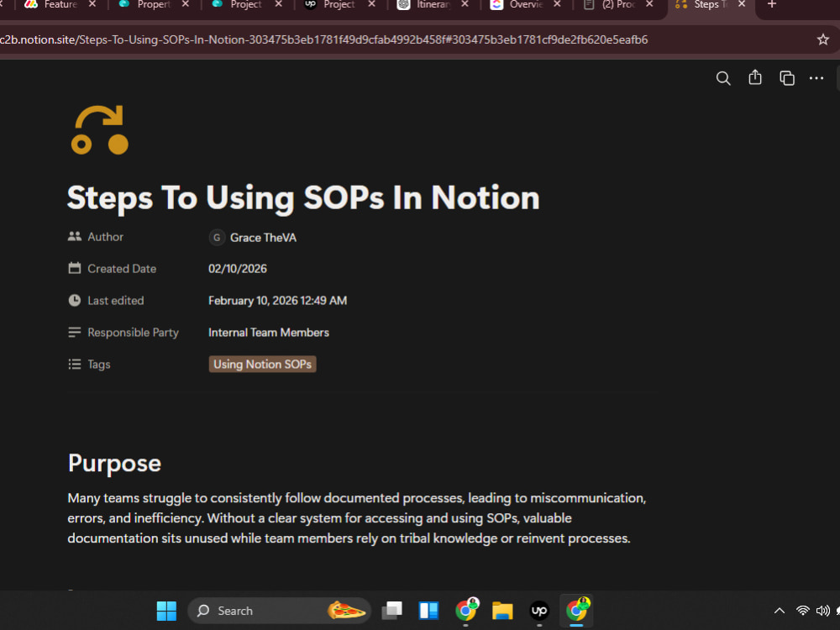
Task: Click the Tags property label
Action: (99, 365)
